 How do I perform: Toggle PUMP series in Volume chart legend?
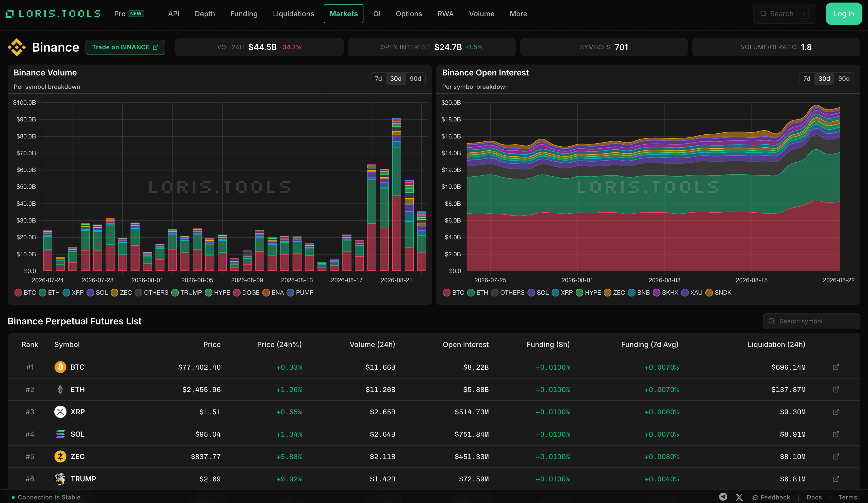click(x=300, y=293)
